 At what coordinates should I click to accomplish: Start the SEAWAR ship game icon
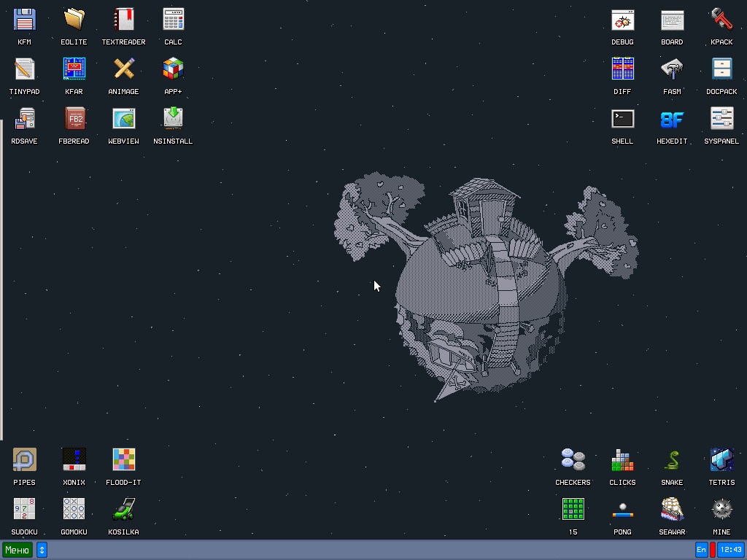(672, 510)
